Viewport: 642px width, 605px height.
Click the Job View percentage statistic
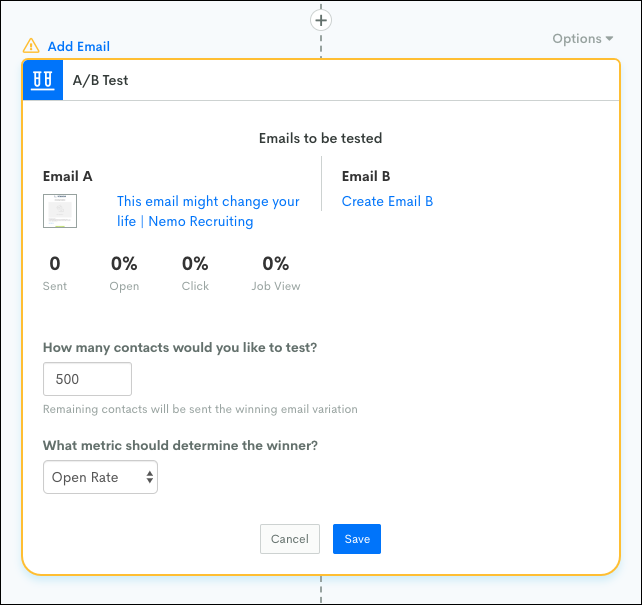click(275, 273)
